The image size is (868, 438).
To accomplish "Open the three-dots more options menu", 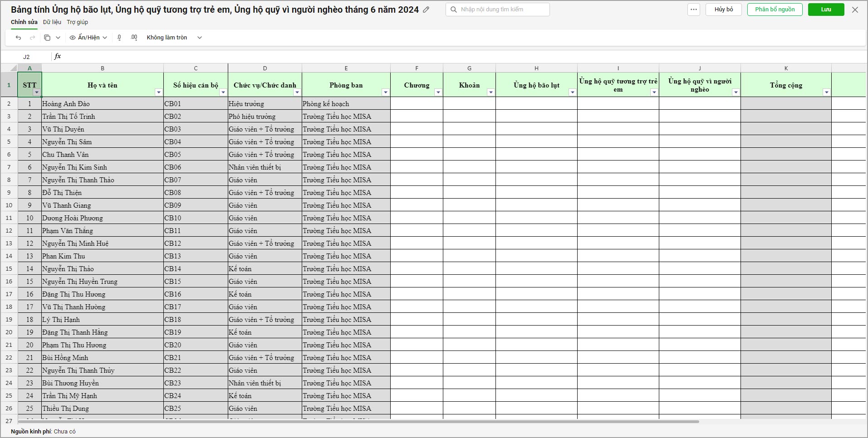I will pyautogui.click(x=693, y=10).
